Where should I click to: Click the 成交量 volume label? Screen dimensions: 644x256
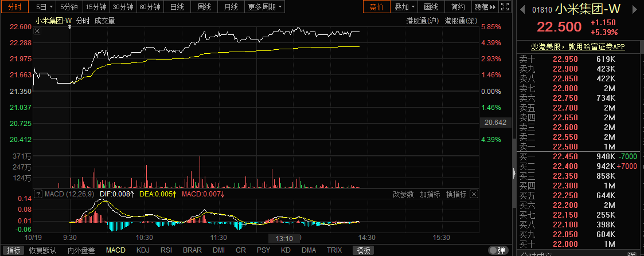[105, 21]
